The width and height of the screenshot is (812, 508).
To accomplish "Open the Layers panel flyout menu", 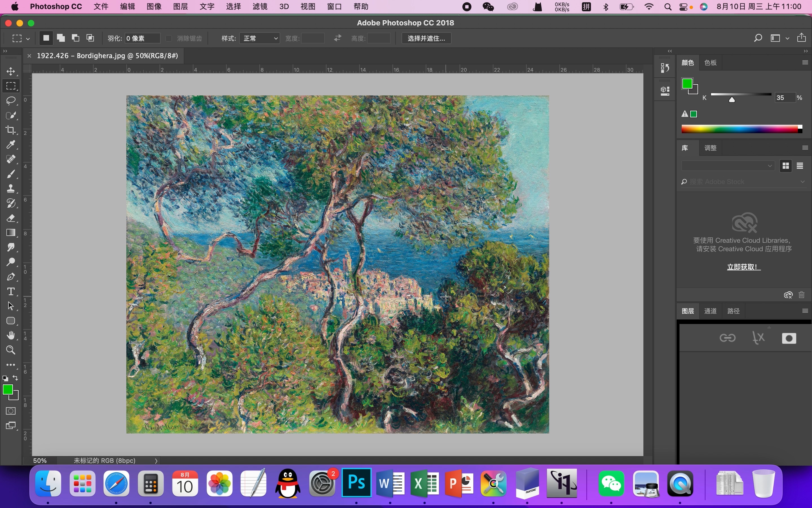I will [x=805, y=311].
